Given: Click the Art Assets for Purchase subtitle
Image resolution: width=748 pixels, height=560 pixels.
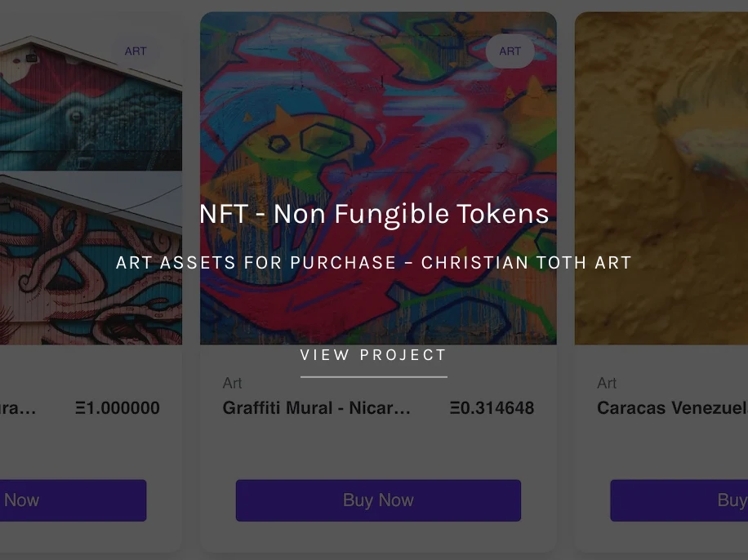Looking at the screenshot, I should coord(374,263).
